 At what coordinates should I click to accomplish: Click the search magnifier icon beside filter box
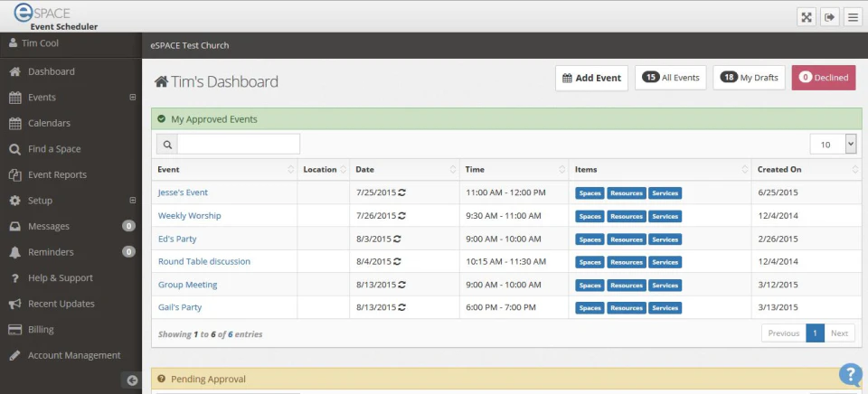click(x=167, y=145)
